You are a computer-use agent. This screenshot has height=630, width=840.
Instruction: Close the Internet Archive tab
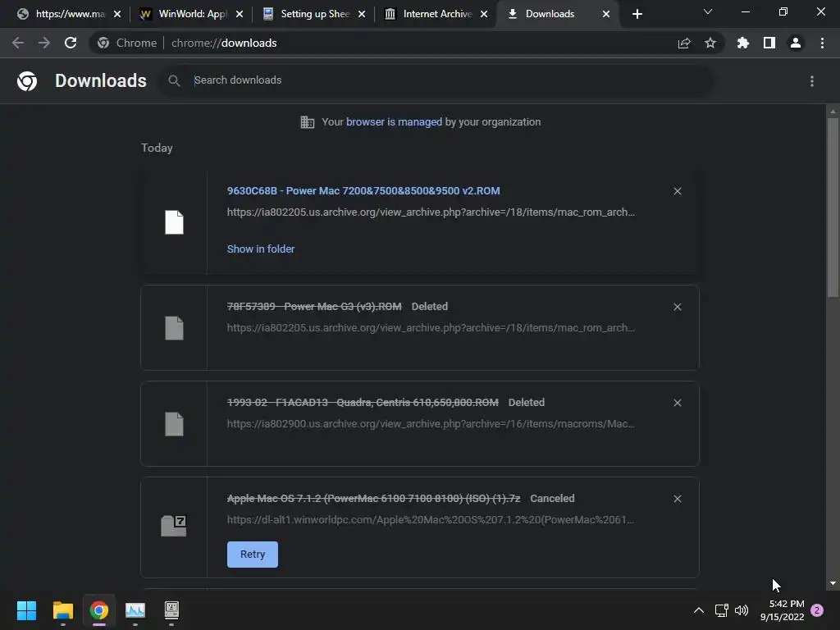[x=484, y=14]
